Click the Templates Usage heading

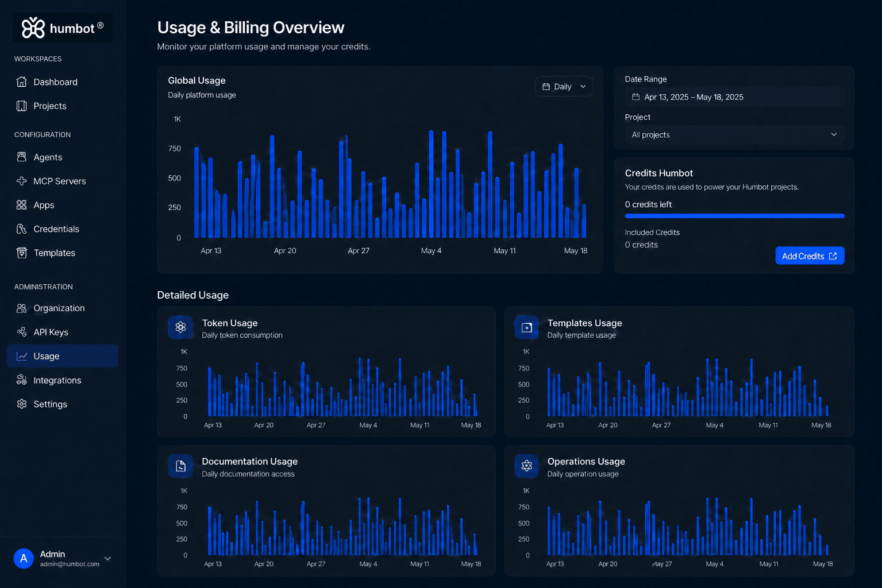[584, 323]
